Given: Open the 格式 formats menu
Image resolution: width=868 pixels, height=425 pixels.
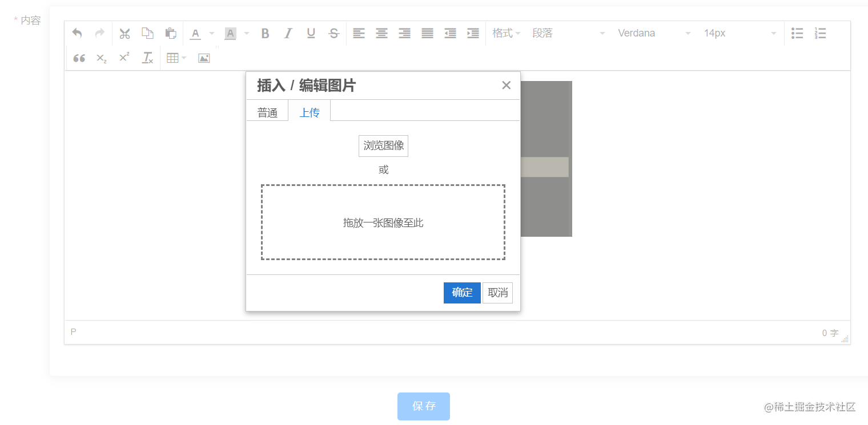Looking at the screenshot, I should (x=506, y=33).
